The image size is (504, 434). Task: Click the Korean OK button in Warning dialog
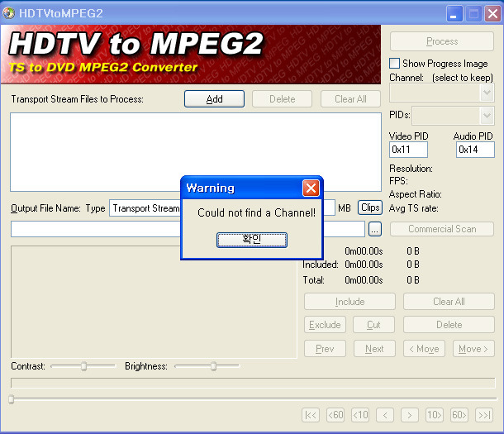(x=252, y=240)
